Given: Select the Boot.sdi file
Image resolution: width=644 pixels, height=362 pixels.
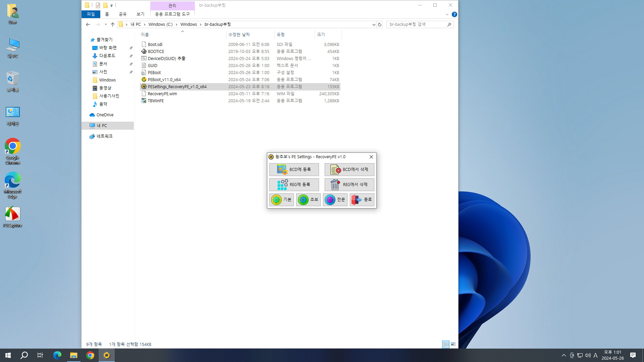Looking at the screenshot, I should tap(155, 44).
